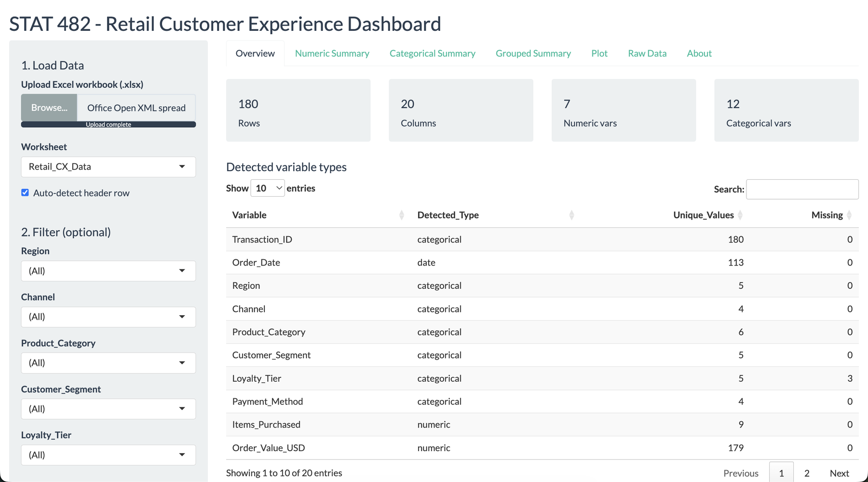The height and width of the screenshot is (482, 868).
Task: Change the Show entries count dropdown
Action: tap(268, 188)
